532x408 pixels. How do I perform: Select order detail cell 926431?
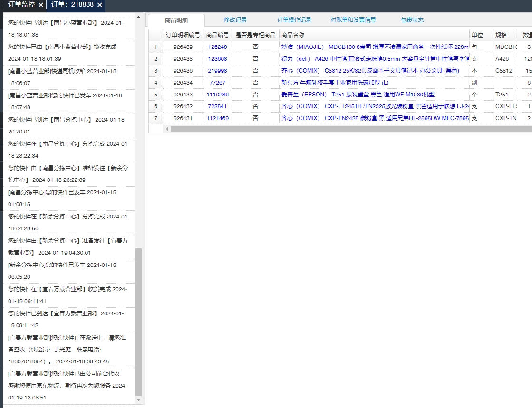[183, 118]
